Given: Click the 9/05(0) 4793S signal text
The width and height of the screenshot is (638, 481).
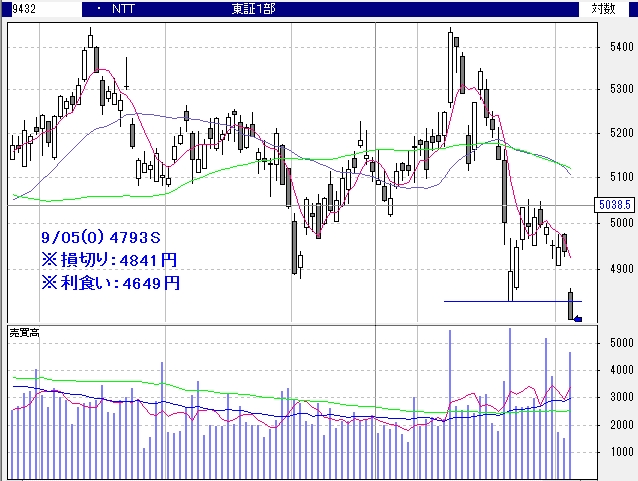Looking at the screenshot, I should [101, 239].
